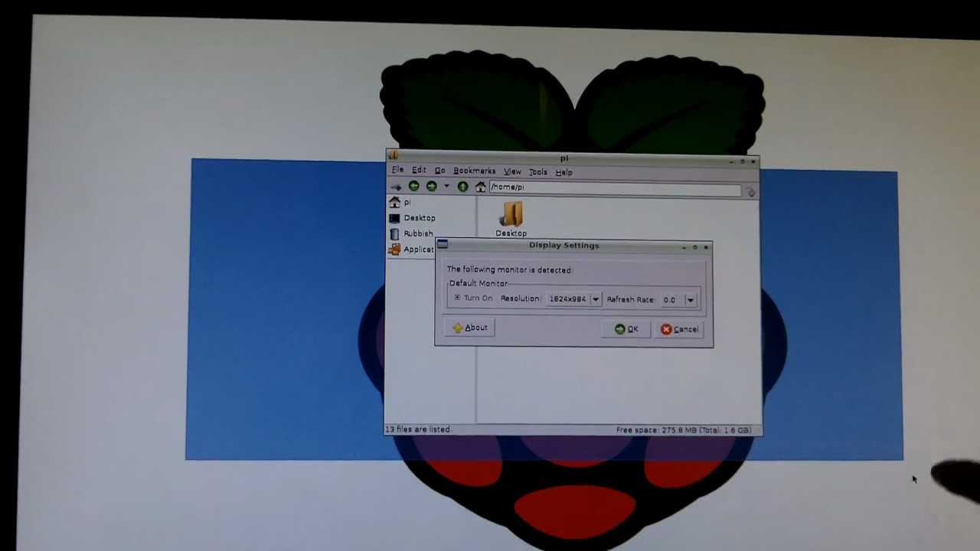Click Cancel in Display Settings
The height and width of the screenshot is (551, 980).
coord(680,329)
